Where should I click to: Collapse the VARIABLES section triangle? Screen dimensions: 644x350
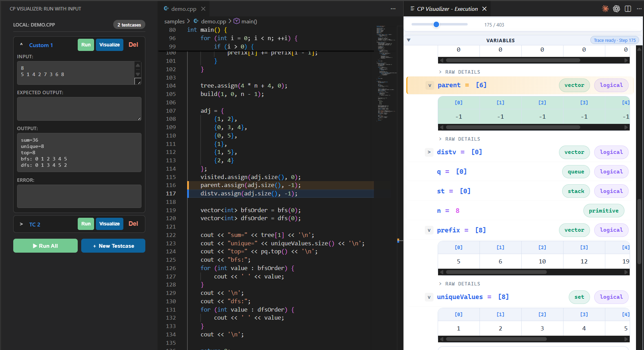(409, 40)
